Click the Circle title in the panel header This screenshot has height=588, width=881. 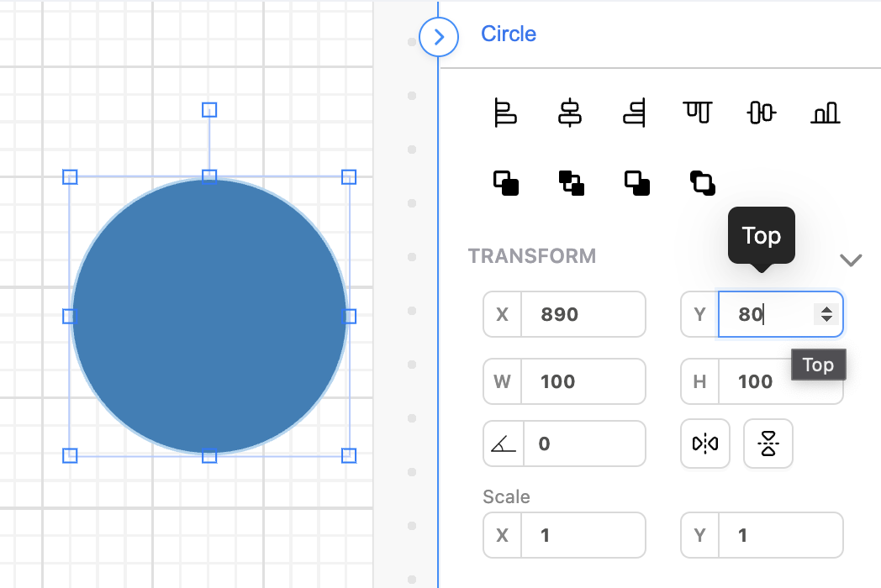508,34
